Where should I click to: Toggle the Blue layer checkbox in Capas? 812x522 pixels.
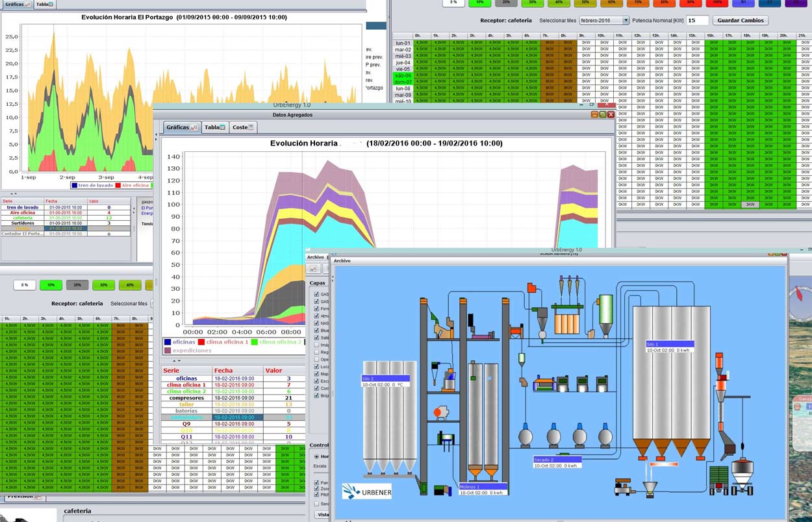[317, 330]
